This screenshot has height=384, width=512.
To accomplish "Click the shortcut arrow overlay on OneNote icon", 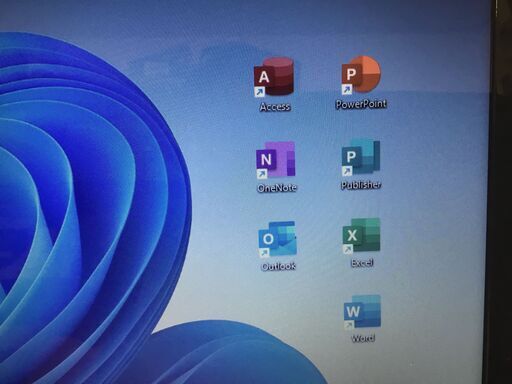I will (262, 174).
